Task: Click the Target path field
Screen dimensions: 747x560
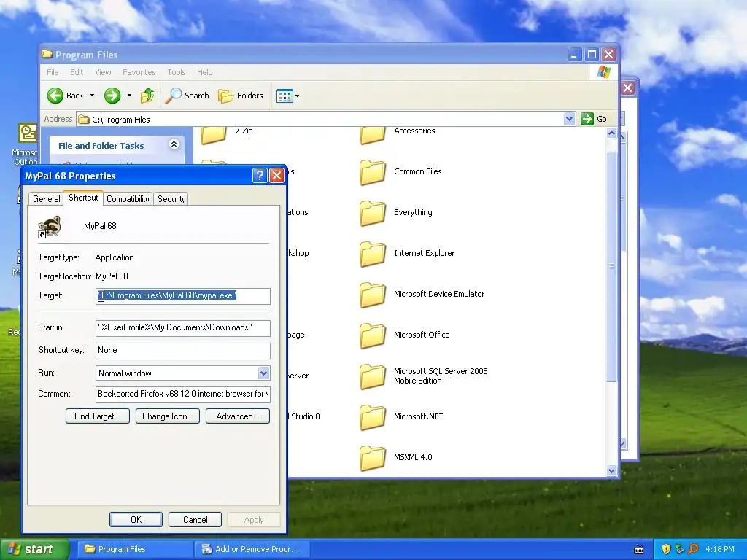Action: (x=183, y=296)
